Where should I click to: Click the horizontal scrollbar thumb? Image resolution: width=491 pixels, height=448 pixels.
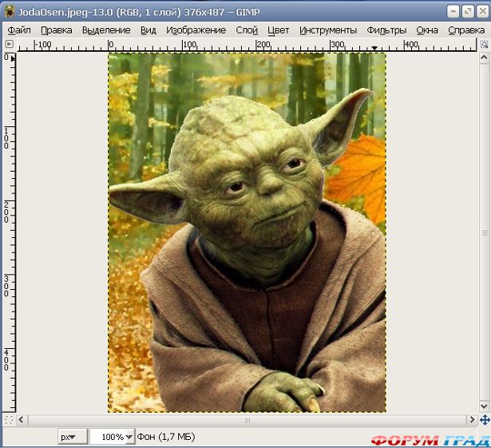[x=247, y=419]
